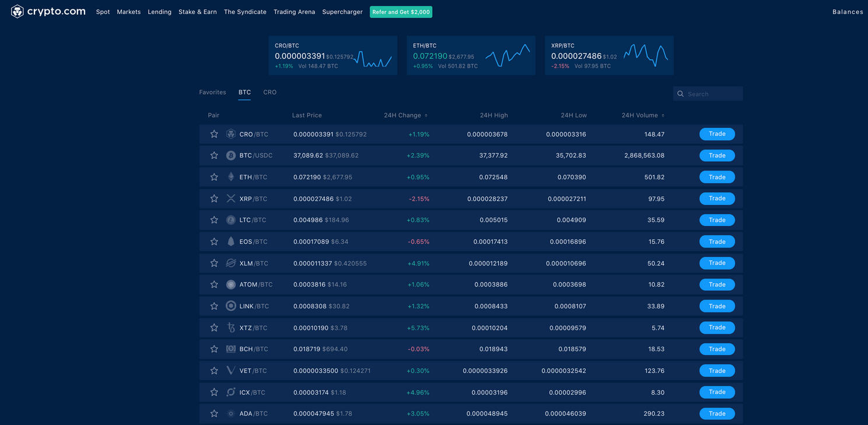Image resolution: width=868 pixels, height=425 pixels.
Task: Switch to the CRO market tab
Action: click(269, 92)
